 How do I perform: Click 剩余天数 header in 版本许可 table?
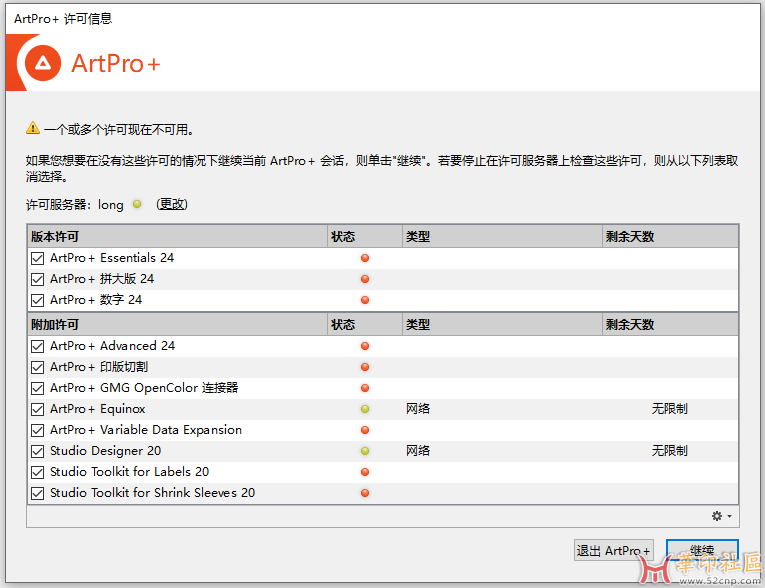pos(670,237)
